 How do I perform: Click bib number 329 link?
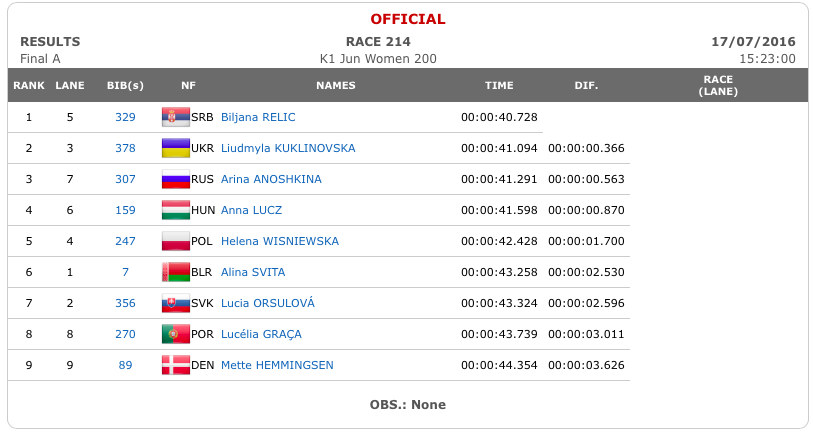pyautogui.click(x=125, y=117)
